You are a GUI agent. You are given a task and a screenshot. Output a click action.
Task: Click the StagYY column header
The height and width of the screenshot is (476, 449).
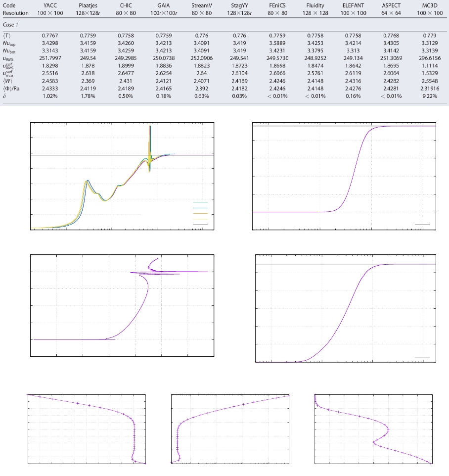[x=239, y=5]
